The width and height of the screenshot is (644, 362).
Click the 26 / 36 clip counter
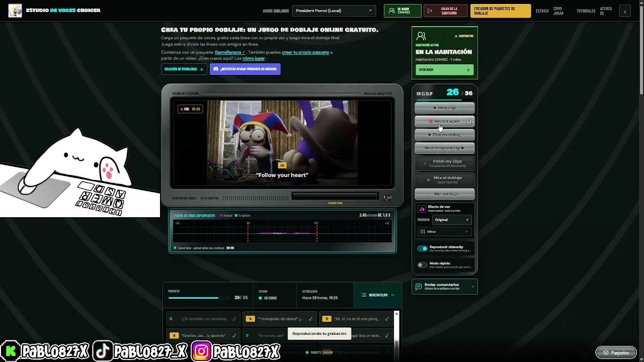[x=459, y=93]
